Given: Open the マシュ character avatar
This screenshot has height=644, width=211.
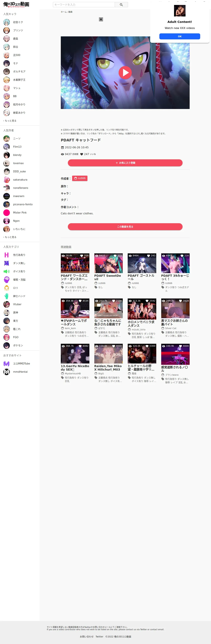Looking at the screenshot, I should click(7, 88).
